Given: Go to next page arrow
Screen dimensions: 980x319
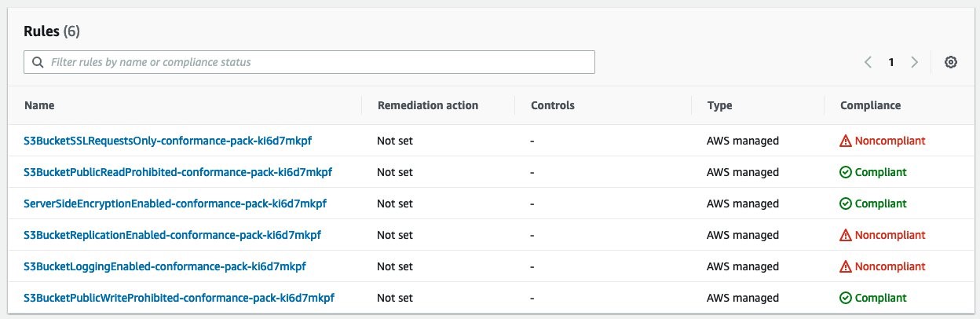Looking at the screenshot, I should click(914, 62).
